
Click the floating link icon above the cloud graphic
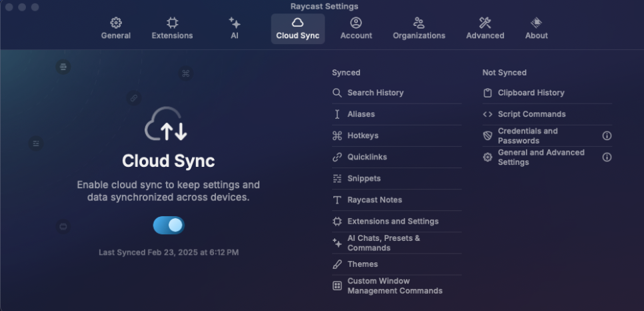133,98
